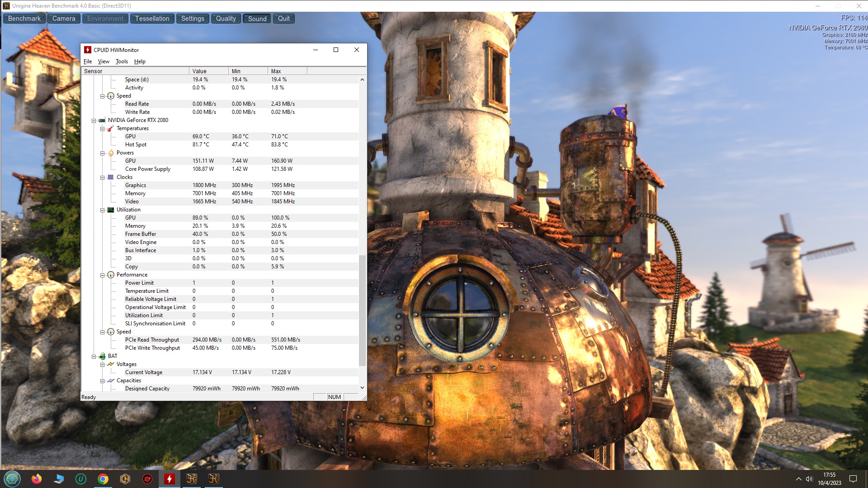
Task: Click the Voltages waveform icon
Action: click(111, 364)
